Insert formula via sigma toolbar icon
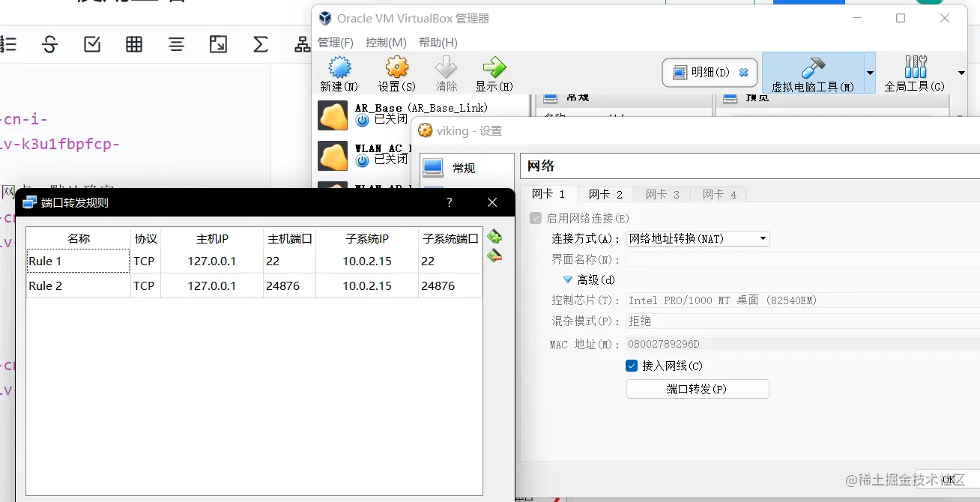Image resolution: width=980 pixels, height=502 pixels. (260, 44)
